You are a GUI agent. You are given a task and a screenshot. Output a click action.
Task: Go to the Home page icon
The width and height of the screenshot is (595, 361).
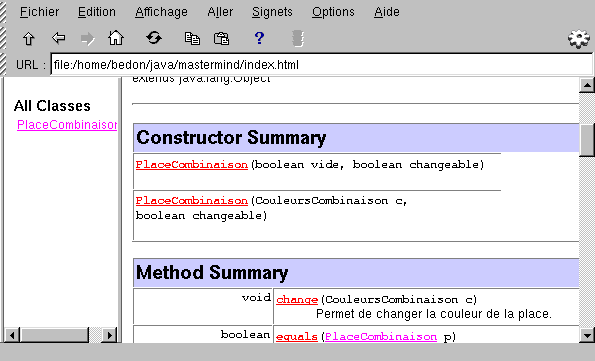pos(116,38)
